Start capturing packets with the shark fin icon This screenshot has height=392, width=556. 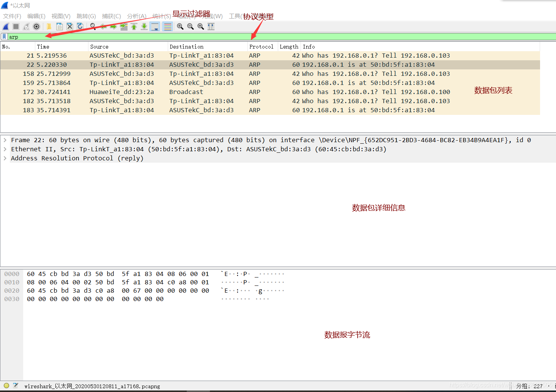[x=6, y=27]
